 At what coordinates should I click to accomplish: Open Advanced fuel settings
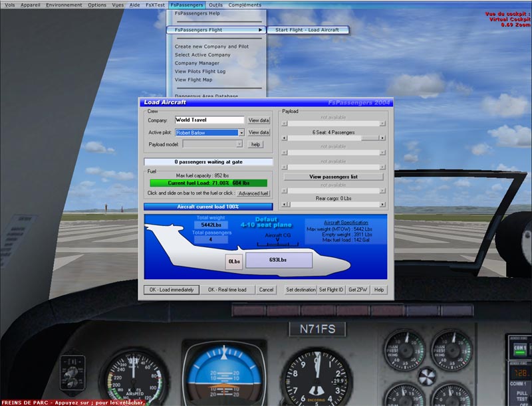(x=253, y=193)
